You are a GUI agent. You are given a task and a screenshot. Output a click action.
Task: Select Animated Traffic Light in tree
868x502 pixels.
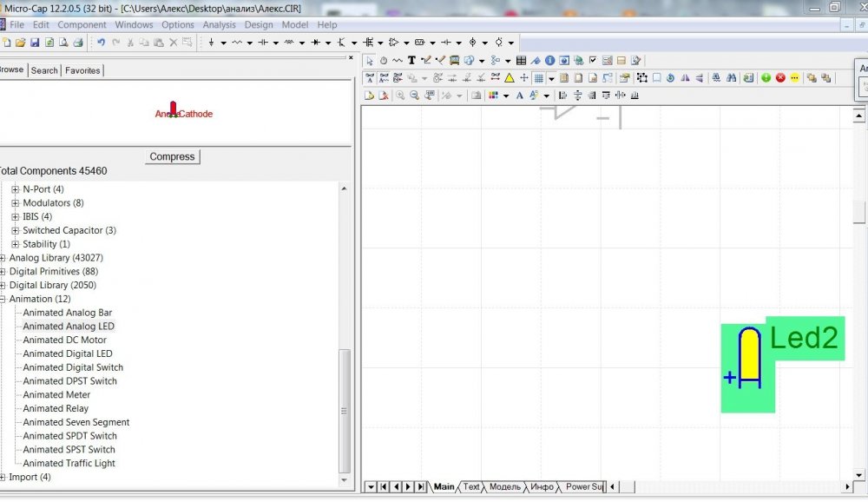click(x=69, y=463)
